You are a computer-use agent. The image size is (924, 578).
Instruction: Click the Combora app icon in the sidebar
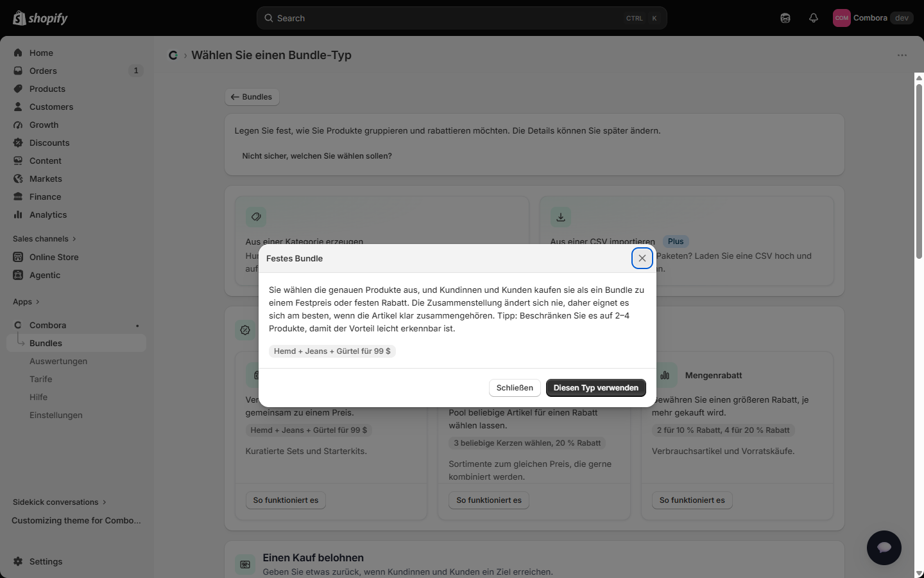18,325
